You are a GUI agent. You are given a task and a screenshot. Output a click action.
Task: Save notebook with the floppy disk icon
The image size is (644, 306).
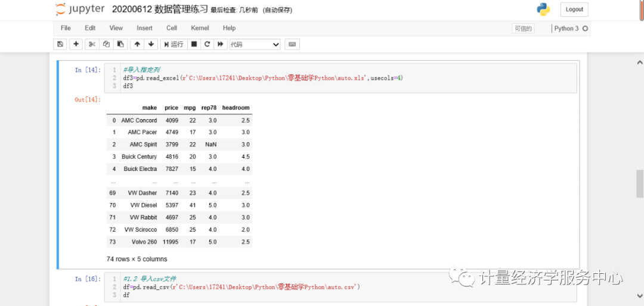[x=60, y=44]
